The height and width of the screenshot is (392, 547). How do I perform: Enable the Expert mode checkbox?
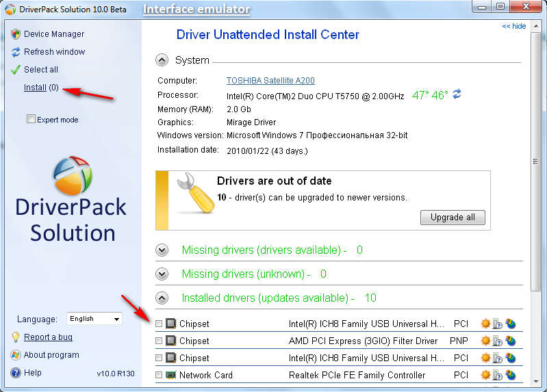coord(31,120)
